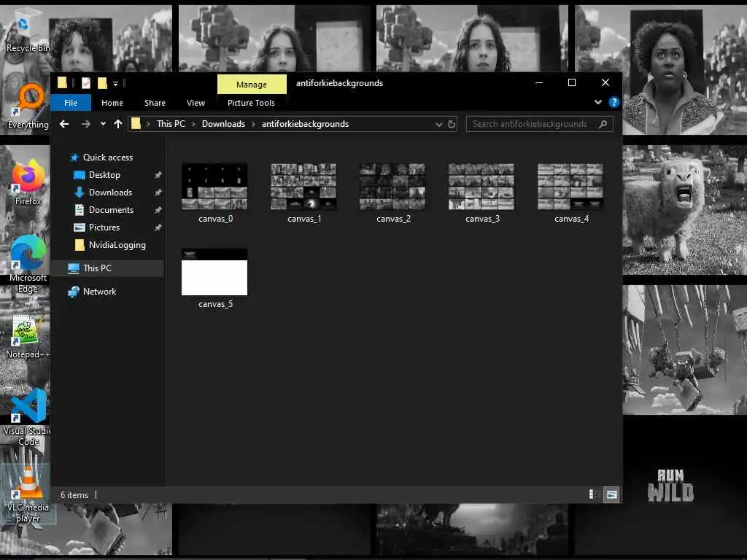
Task: Select Pictures in navigation pane
Action: click(x=104, y=227)
